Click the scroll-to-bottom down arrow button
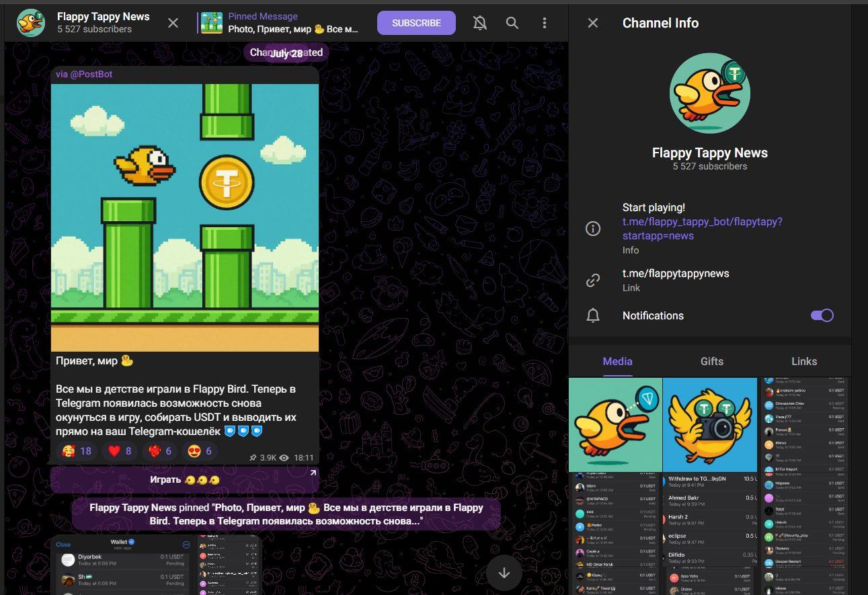 pyautogui.click(x=504, y=573)
